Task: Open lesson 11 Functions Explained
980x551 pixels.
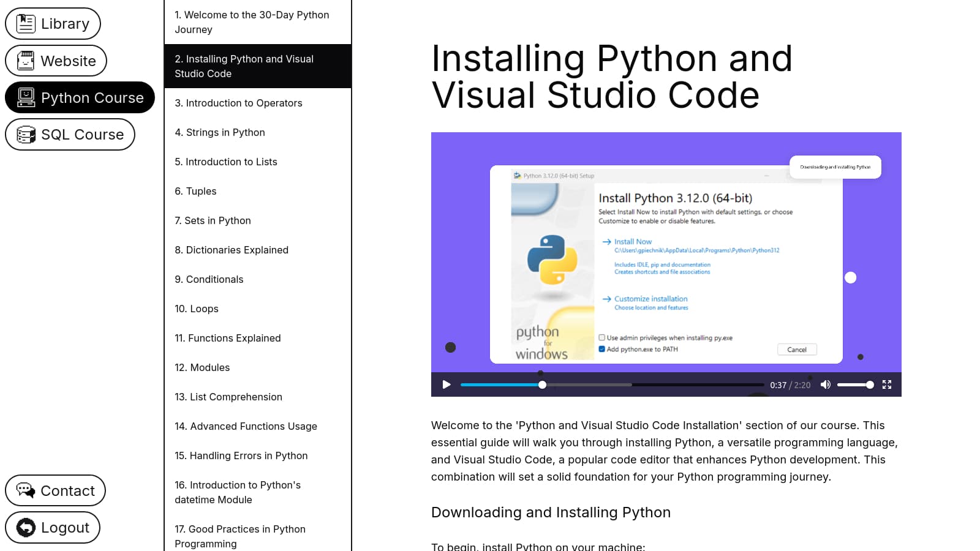Action: point(258,338)
